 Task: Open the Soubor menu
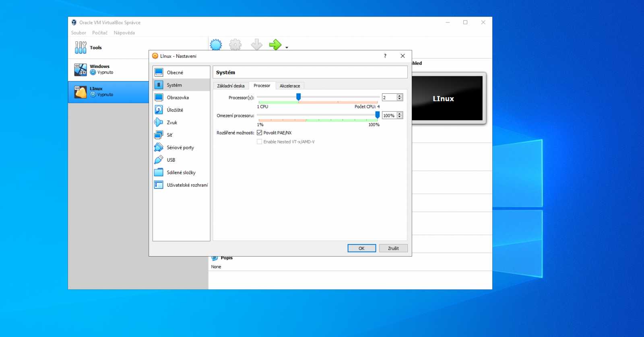[78, 33]
